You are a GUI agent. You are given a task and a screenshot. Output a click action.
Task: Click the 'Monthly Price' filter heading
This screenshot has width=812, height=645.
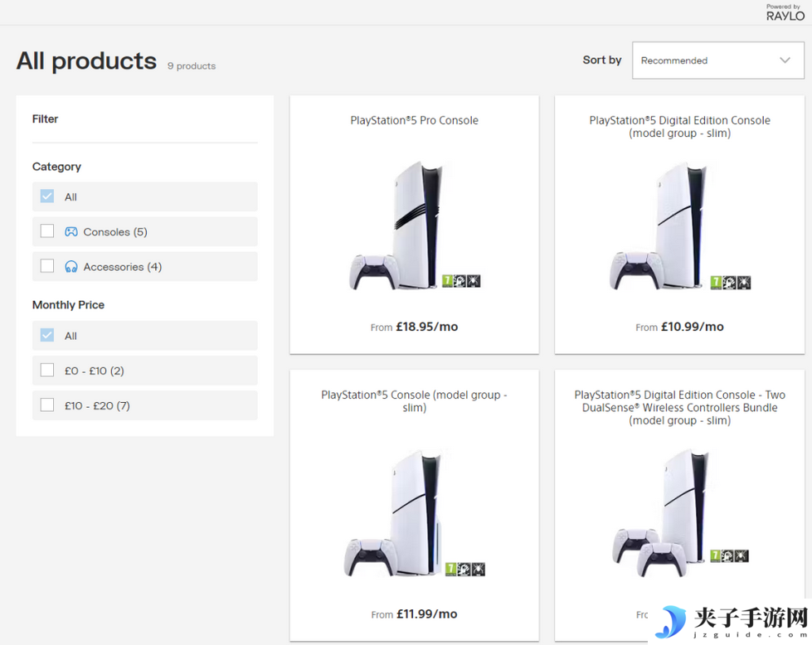point(68,305)
